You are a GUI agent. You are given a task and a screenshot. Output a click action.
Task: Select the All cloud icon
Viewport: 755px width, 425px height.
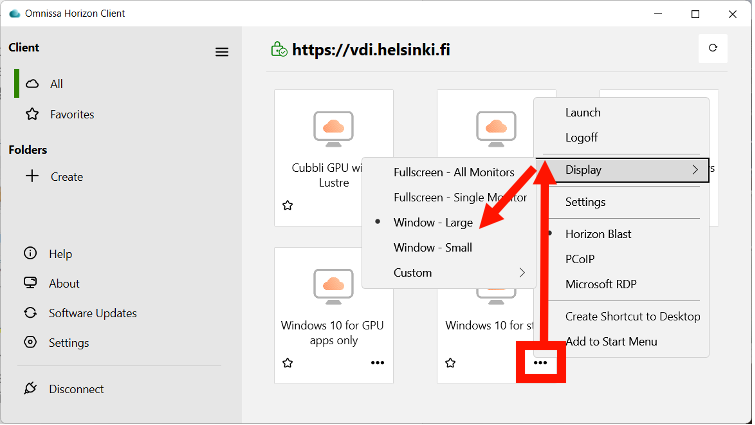coord(32,84)
